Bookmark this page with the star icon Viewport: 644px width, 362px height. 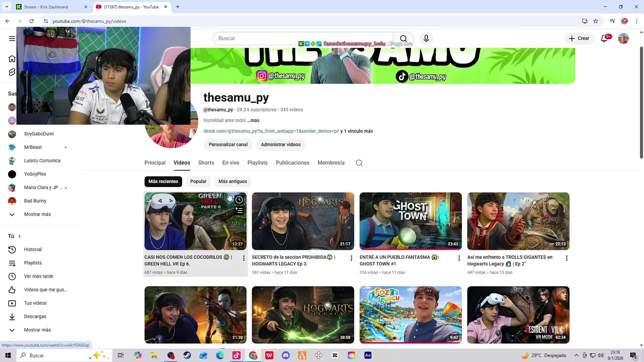(596, 21)
